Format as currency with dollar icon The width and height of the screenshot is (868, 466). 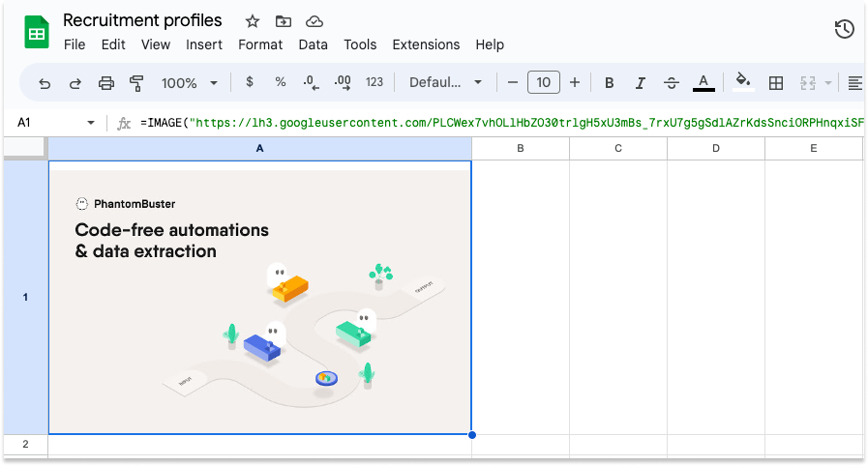(250, 82)
